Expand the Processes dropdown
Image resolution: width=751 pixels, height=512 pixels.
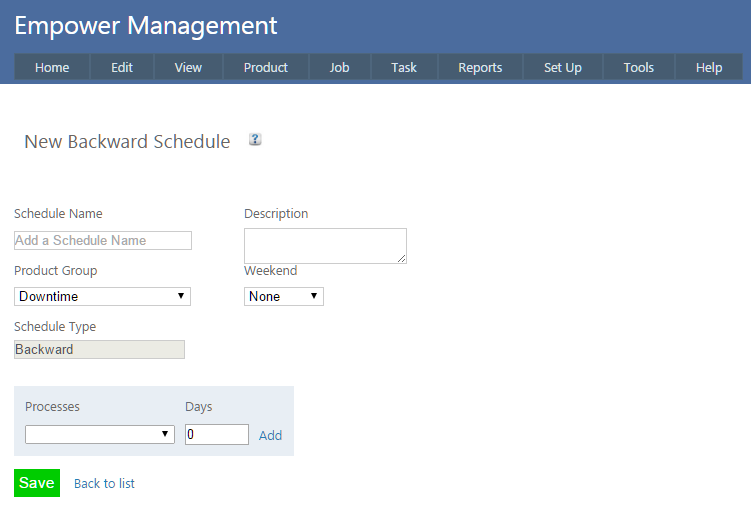pyautogui.click(x=100, y=434)
